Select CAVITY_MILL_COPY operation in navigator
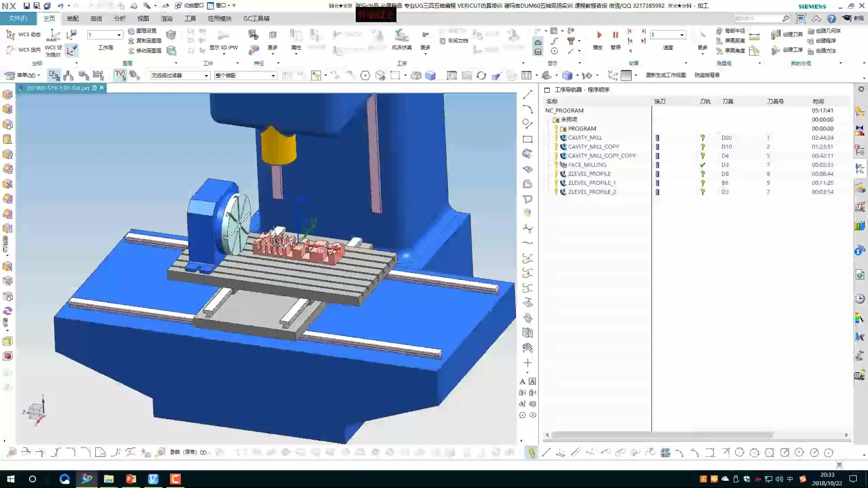 pos(593,146)
